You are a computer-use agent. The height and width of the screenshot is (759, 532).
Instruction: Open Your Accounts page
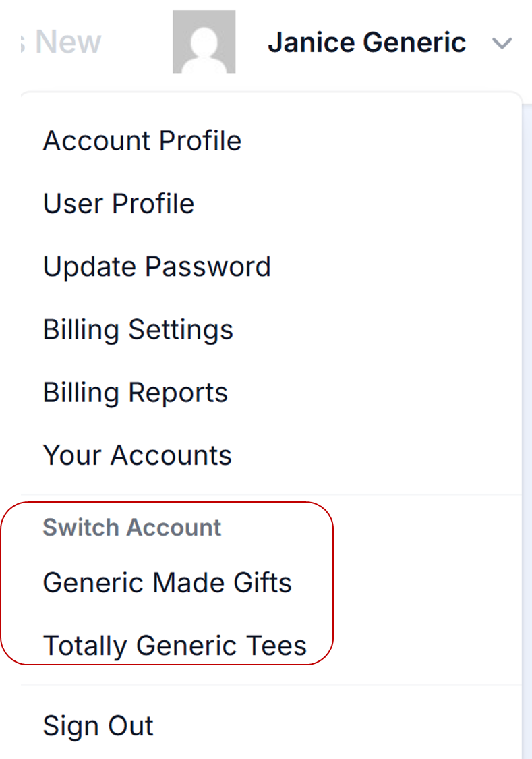tap(137, 455)
